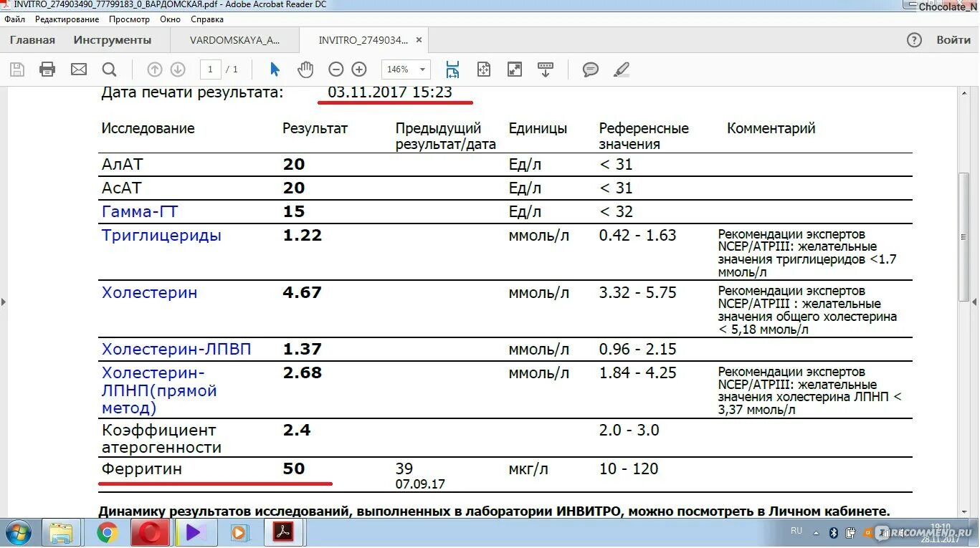Open the Холестерин-ЛПВП link
980x548 pixels.
[176, 350]
